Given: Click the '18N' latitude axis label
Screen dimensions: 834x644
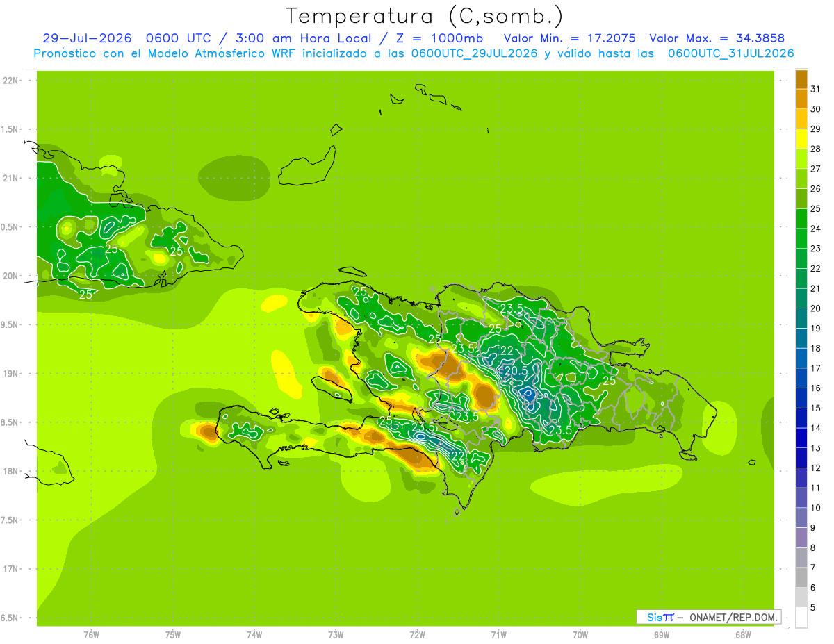Looking at the screenshot, I should [x=10, y=471].
